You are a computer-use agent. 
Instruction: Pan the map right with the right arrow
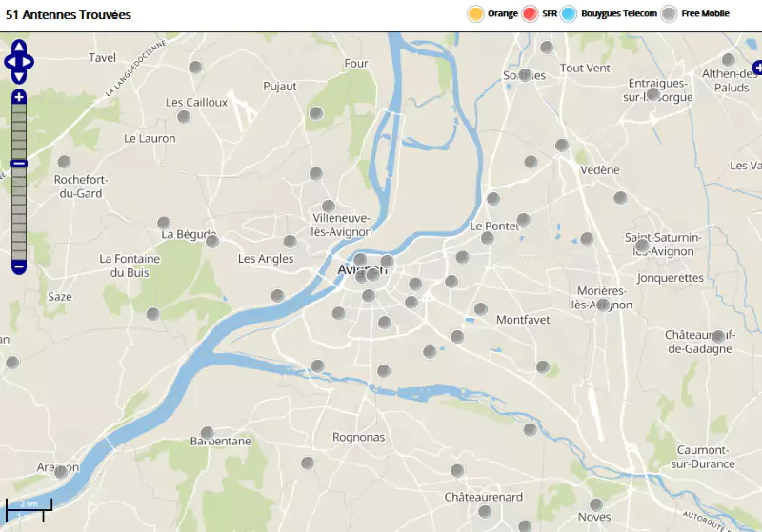point(29,62)
